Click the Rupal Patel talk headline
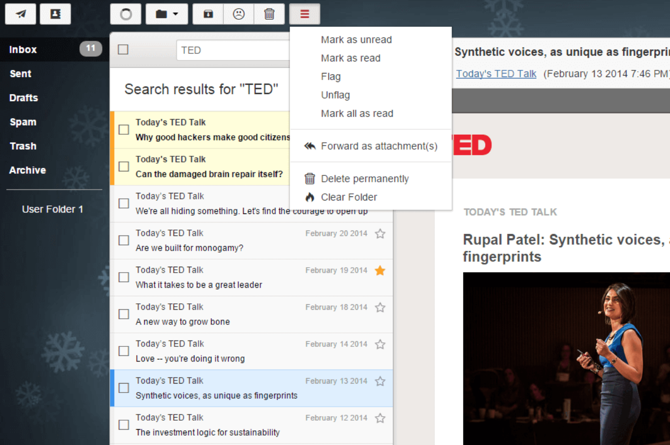Image resolution: width=670 pixels, height=445 pixels. (566, 248)
